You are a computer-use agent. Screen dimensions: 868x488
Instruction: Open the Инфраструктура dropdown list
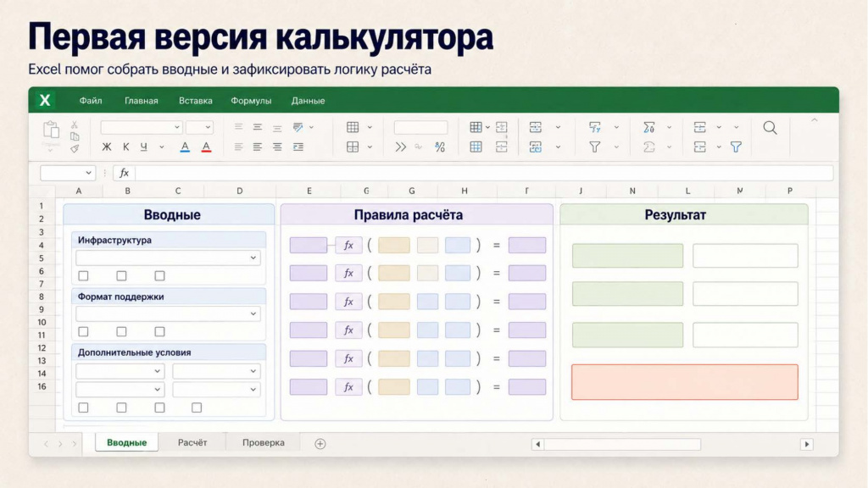[x=168, y=258]
